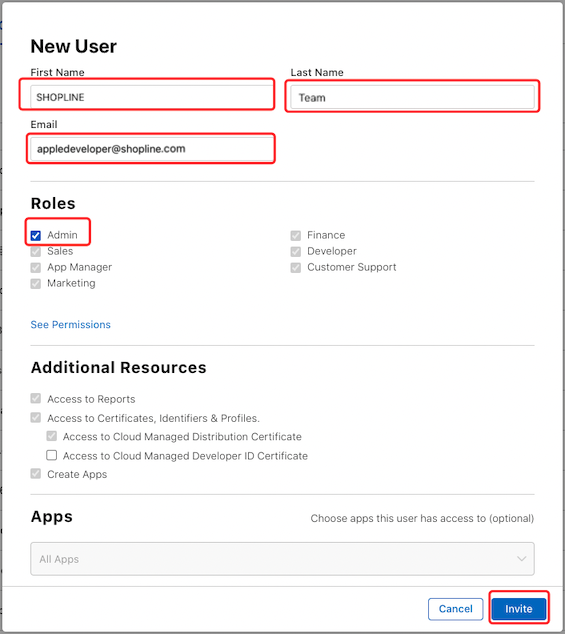The height and width of the screenshot is (634, 565).
Task: Focus the First Name field containing SHOPLINE
Action: [x=152, y=97]
